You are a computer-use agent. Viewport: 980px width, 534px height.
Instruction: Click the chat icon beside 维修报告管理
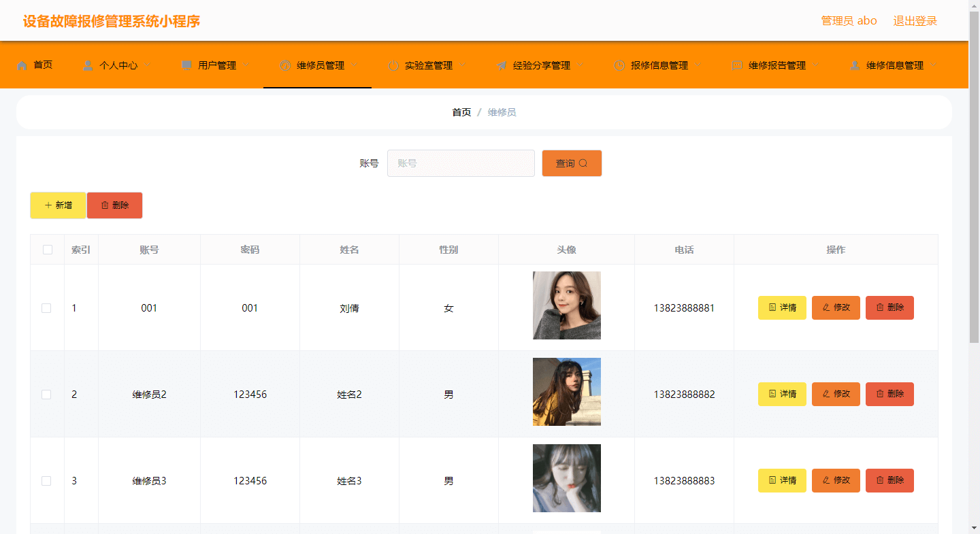click(x=737, y=65)
